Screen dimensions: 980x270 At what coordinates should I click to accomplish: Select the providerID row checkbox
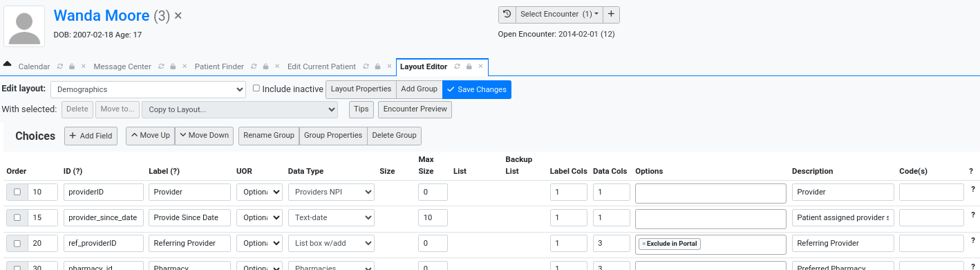pos(17,192)
